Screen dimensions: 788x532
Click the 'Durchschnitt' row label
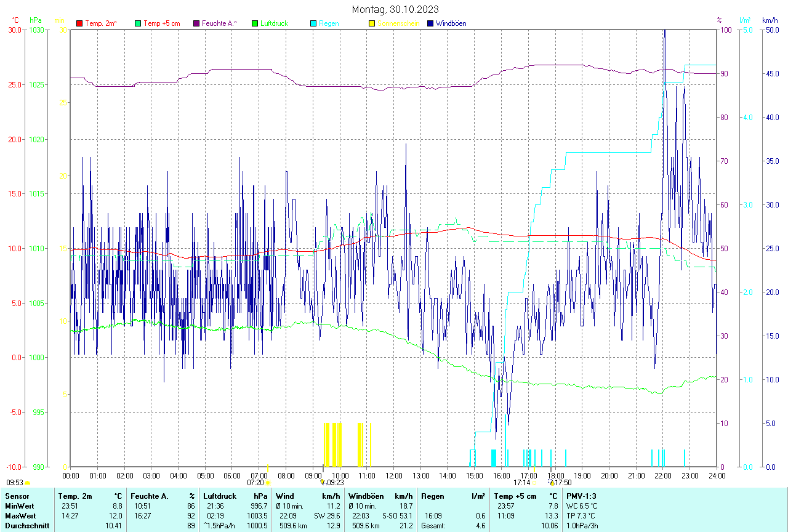[x=27, y=525]
